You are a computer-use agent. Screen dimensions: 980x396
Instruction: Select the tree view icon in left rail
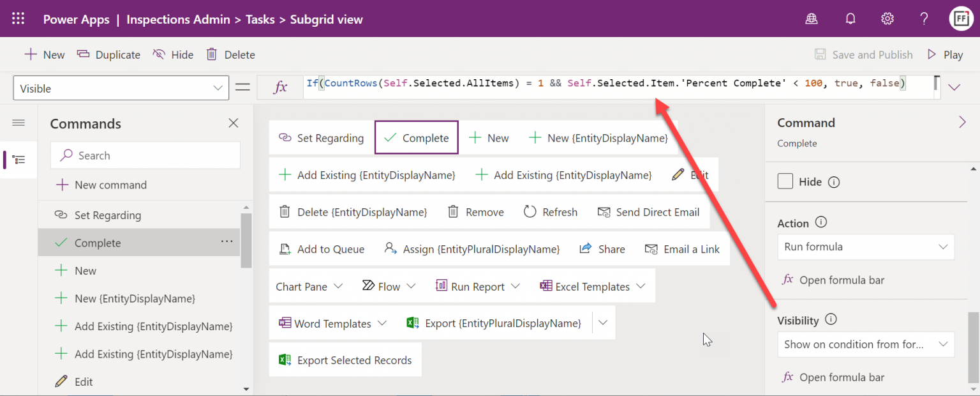[19, 160]
